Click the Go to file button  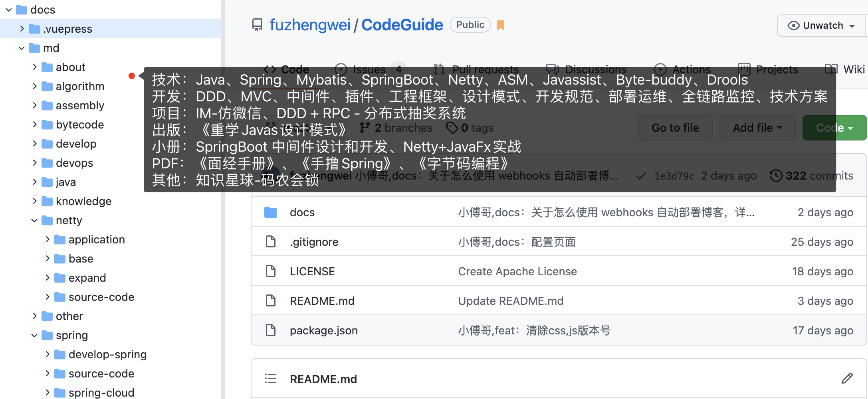[675, 128]
